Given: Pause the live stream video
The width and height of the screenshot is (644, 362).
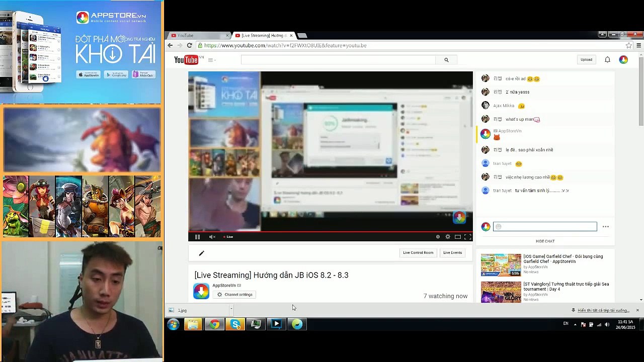Looking at the screenshot, I should [197, 237].
